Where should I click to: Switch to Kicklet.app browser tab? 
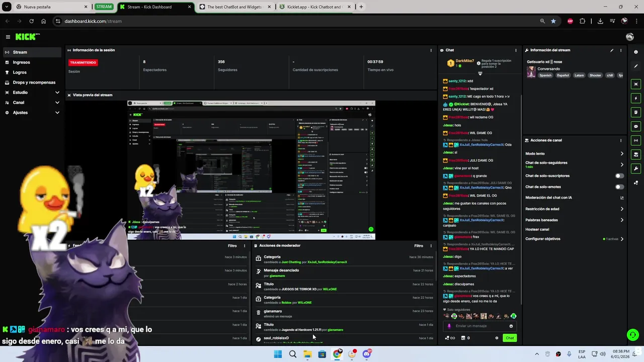tap(314, 7)
